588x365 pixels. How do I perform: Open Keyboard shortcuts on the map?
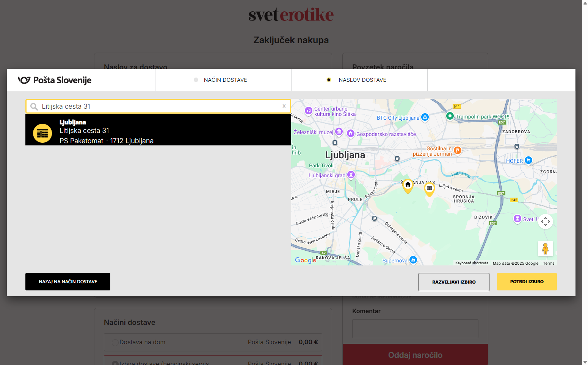click(x=472, y=263)
